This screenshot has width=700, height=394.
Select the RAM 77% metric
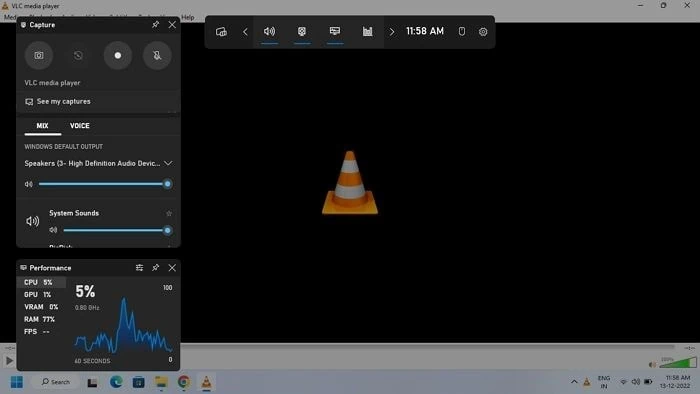(x=40, y=319)
